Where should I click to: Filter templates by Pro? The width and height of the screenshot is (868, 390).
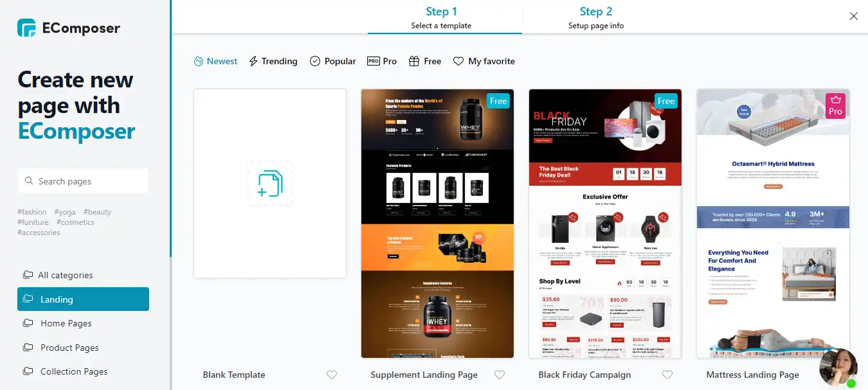[x=382, y=61]
